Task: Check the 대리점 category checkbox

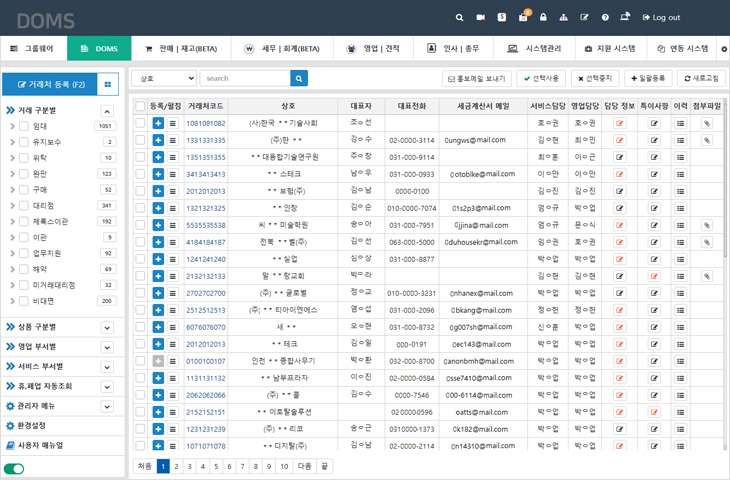Action: tap(24, 205)
